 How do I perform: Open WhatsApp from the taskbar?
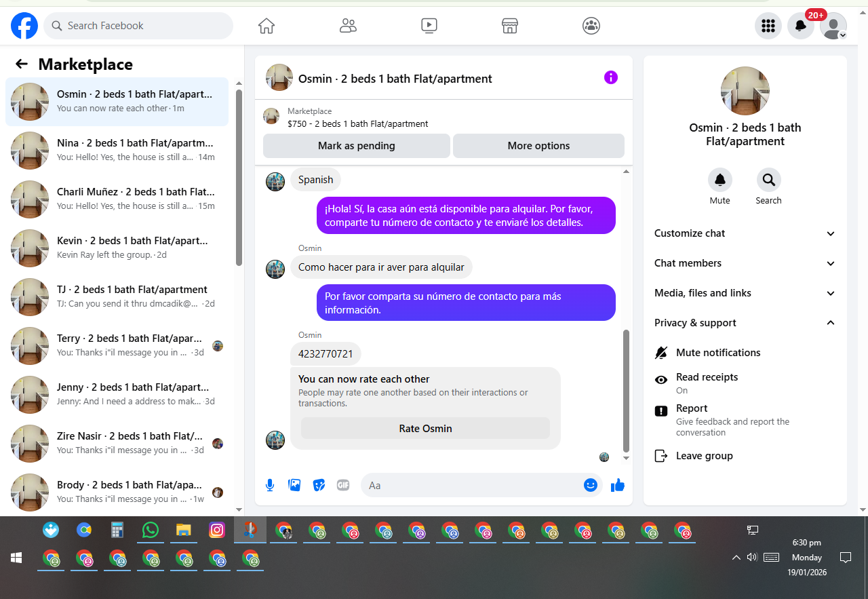tap(151, 530)
